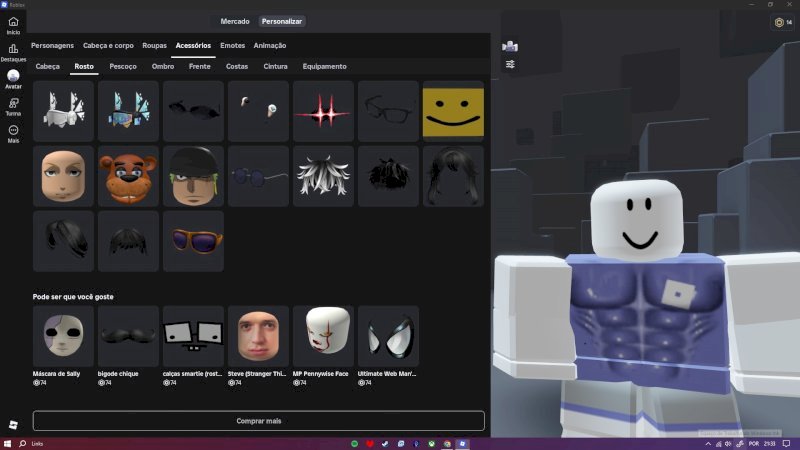
Task: Open the Máscara de Sally item link
Action: pyautogui.click(x=56, y=373)
